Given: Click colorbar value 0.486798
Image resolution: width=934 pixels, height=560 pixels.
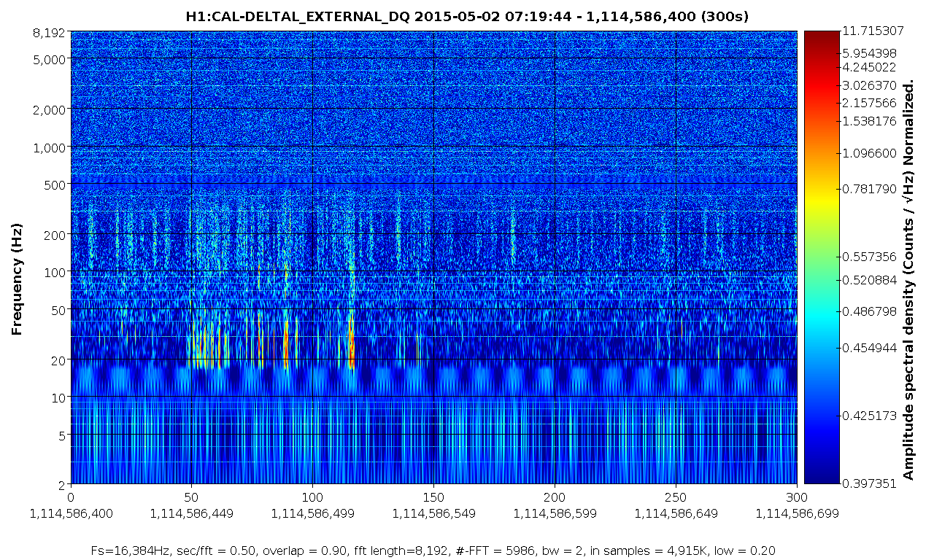Looking at the screenshot, I should pos(869,311).
